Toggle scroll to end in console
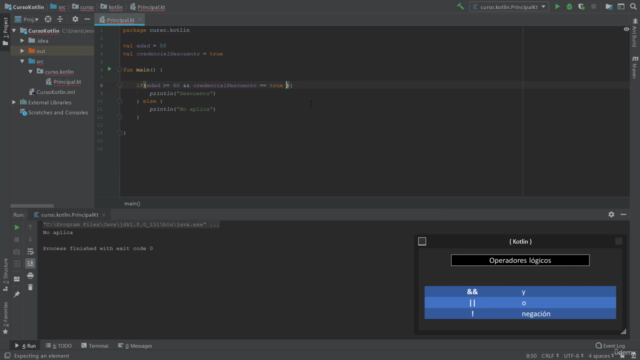 tap(30, 263)
